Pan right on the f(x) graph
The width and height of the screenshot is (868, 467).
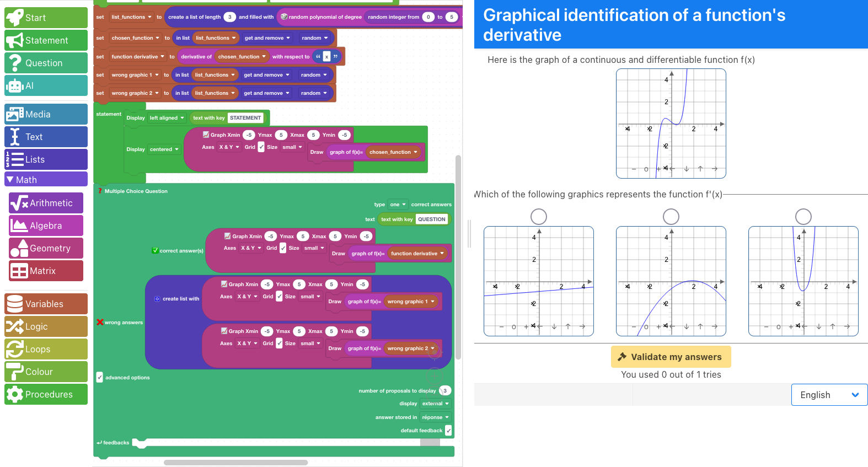pos(715,169)
